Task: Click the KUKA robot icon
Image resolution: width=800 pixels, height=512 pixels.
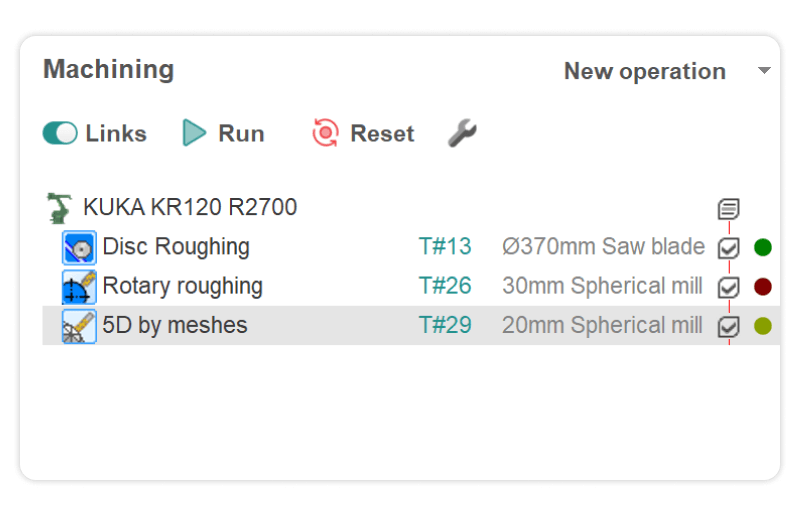Action: [x=60, y=208]
